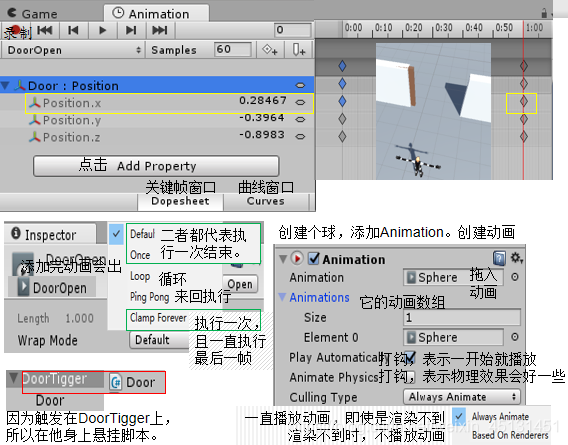
Task: Switch to the Curves view
Action: point(266,201)
